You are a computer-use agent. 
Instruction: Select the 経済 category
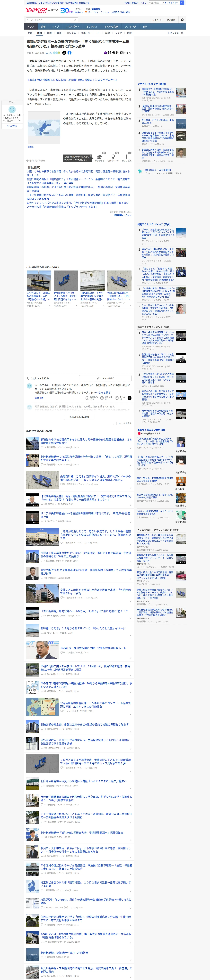click(x=59, y=33)
